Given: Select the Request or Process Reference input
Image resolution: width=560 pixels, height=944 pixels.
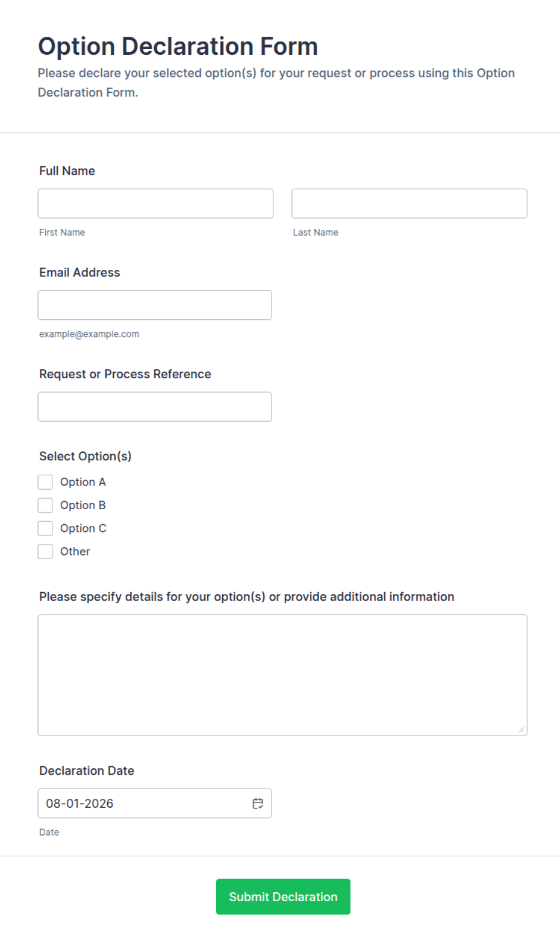Looking at the screenshot, I should pos(155,407).
